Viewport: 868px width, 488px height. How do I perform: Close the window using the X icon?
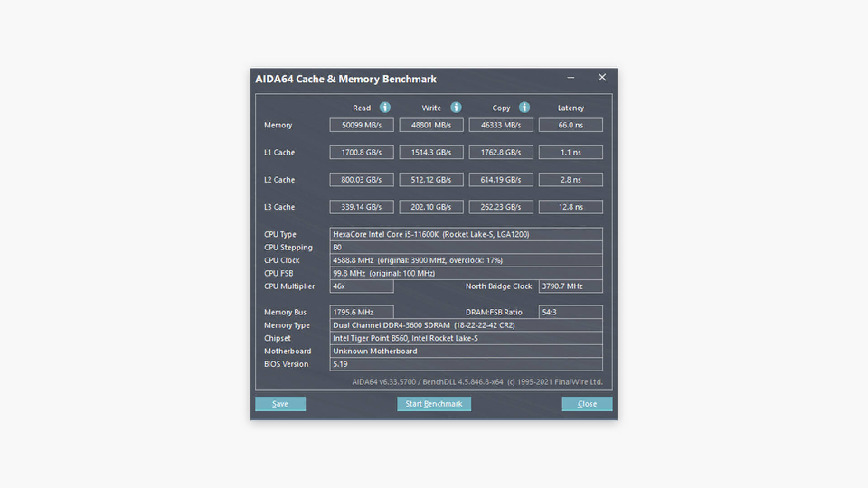602,78
